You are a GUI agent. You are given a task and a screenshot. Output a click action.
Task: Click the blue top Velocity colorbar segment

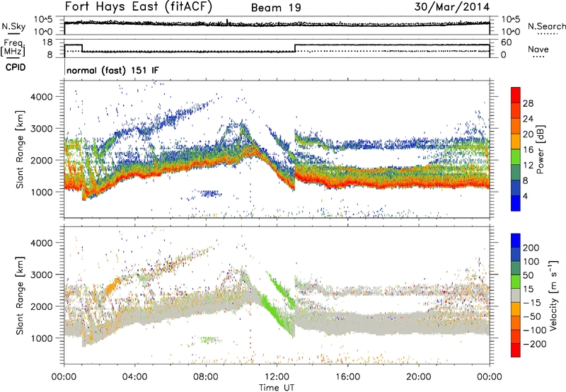tap(516, 241)
